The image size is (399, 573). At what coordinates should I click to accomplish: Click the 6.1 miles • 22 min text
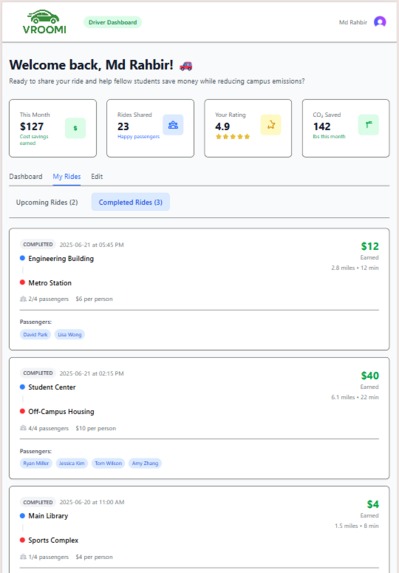point(355,397)
